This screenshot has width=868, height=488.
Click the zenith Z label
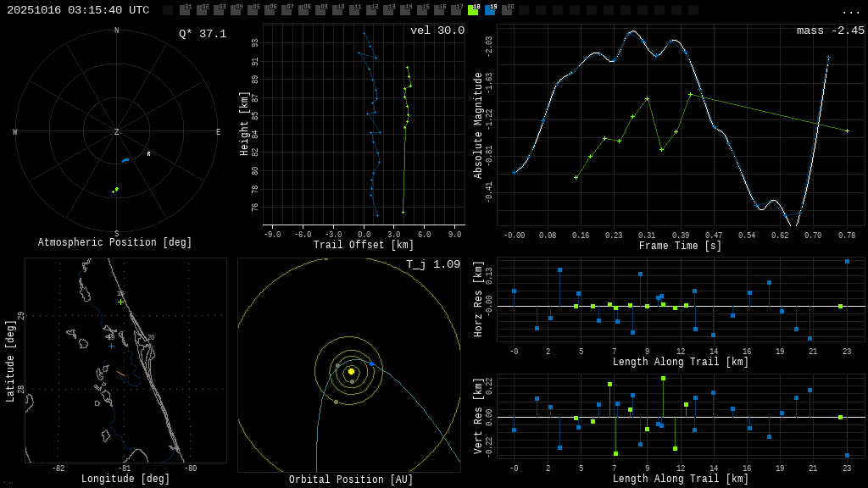point(117,132)
